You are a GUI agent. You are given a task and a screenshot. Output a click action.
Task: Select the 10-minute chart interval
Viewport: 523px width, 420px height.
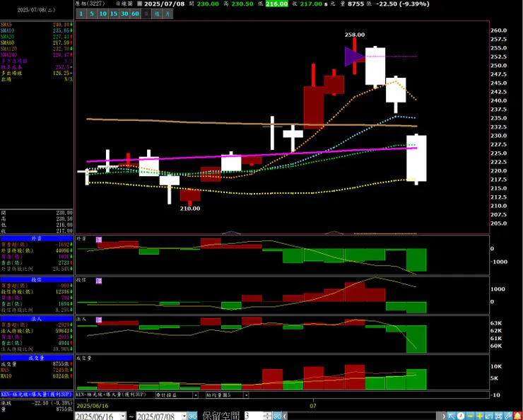pyautogui.click(x=102, y=14)
